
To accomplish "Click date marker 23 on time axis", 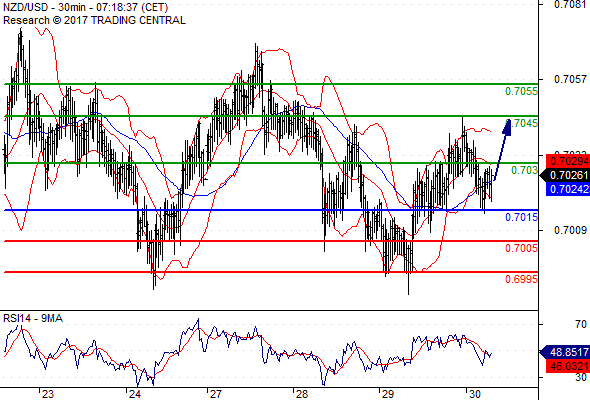I will tap(47, 394).
